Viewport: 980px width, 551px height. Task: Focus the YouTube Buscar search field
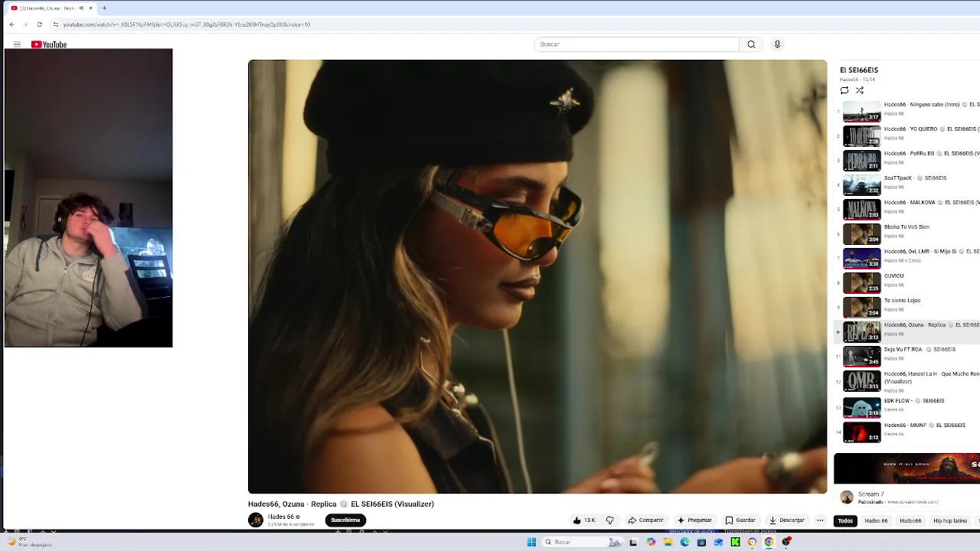(636, 44)
